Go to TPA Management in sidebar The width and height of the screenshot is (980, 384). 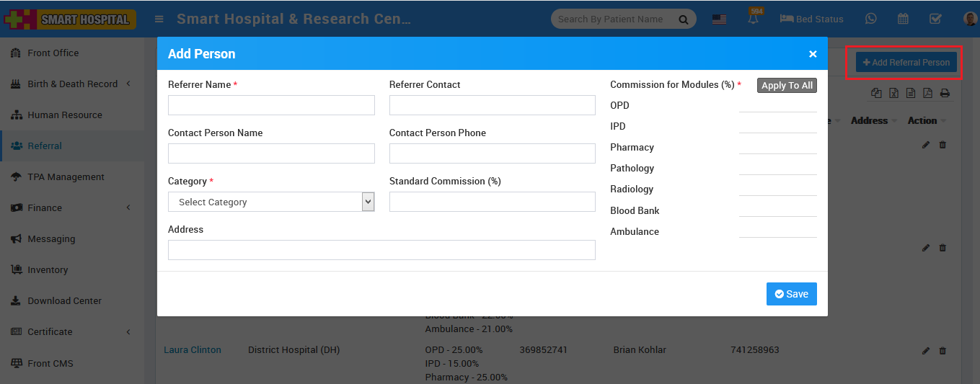(66, 177)
